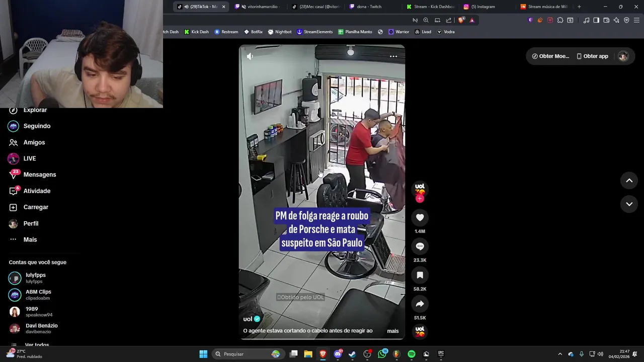Click Obter Moedas button
Viewport: 644px width, 362px height.
tap(550, 56)
